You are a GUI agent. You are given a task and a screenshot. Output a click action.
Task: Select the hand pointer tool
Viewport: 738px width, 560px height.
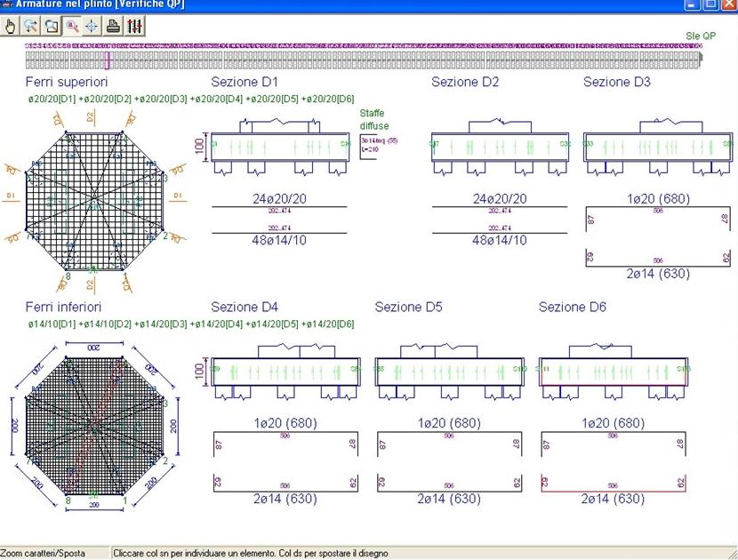(10, 27)
